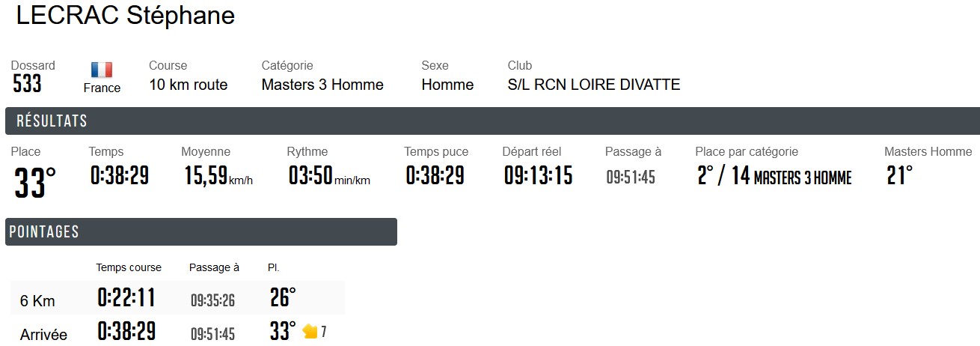This screenshot has height=346, width=980.
Task: Click bib number 533
Action: pyautogui.click(x=27, y=85)
